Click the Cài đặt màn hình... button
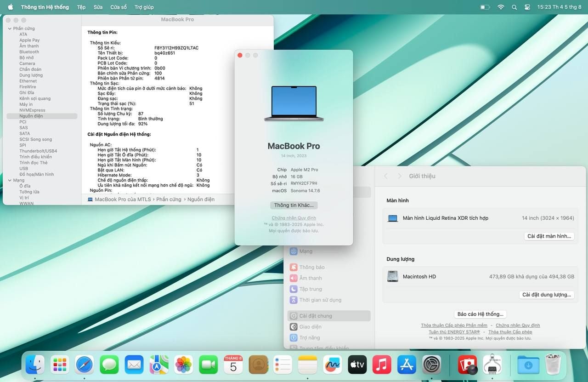The width and height of the screenshot is (588, 382). [549, 236]
